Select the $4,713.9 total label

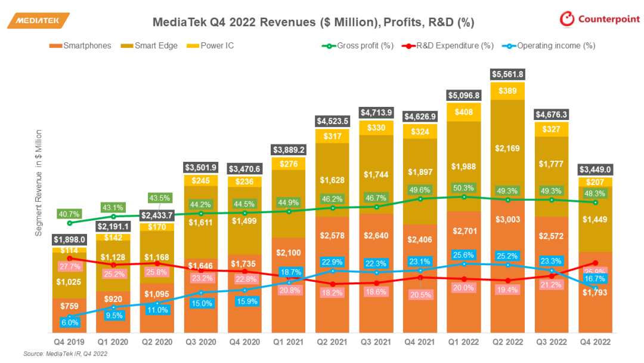pyautogui.click(x=376, y=112)
